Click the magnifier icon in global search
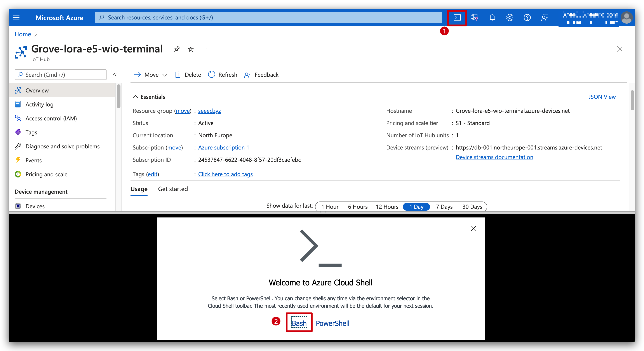The image size is (644, 351). point(101,17)
